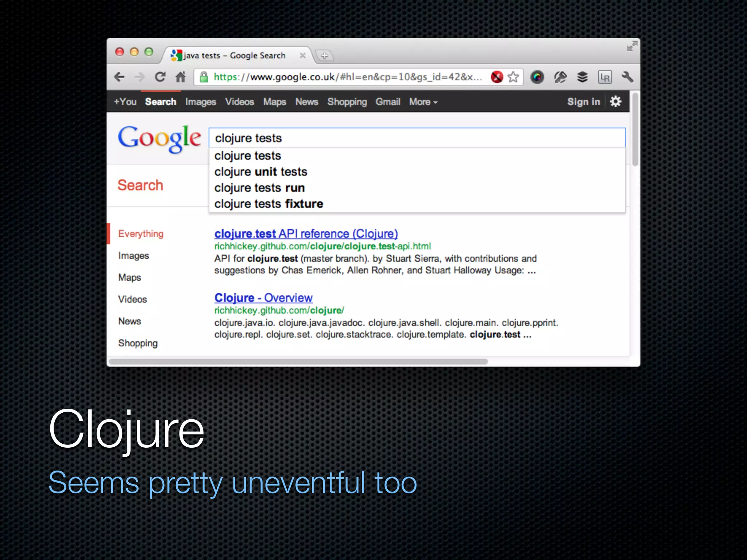Screen dimensions: 747x560
Task: Open Gmail from the Google bar
Action: coord(388,102)
